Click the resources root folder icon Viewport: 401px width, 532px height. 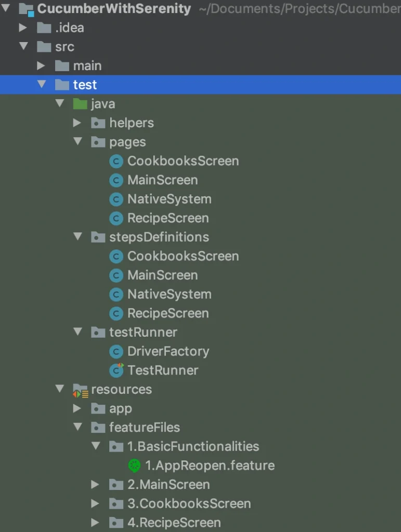pos(81,390)
